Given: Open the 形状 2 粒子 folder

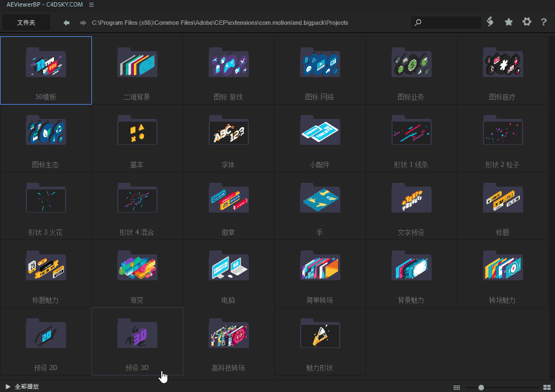Looking at the screenshot, I should point(503,138).
